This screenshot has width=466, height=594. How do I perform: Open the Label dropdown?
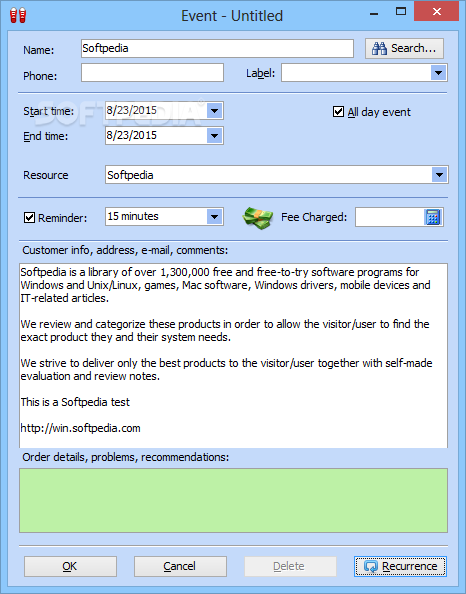click(438, 73)
